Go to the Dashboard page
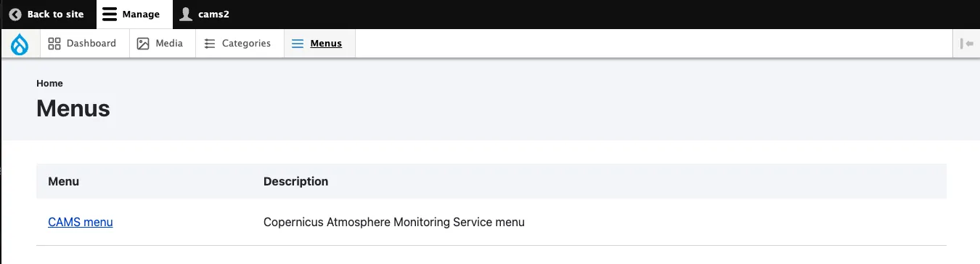The width and height of the screenshot is (980, 264). (x=82, y=44)
